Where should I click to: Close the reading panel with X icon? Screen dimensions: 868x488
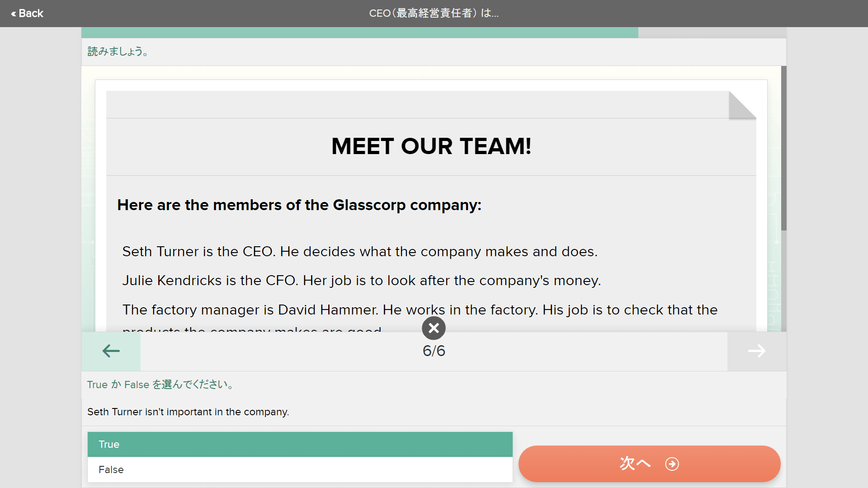(434, 328)
